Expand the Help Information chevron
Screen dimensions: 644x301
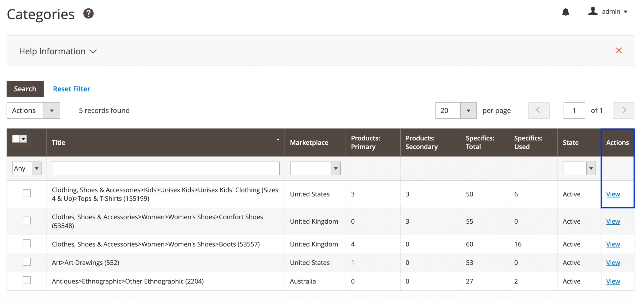93,52
